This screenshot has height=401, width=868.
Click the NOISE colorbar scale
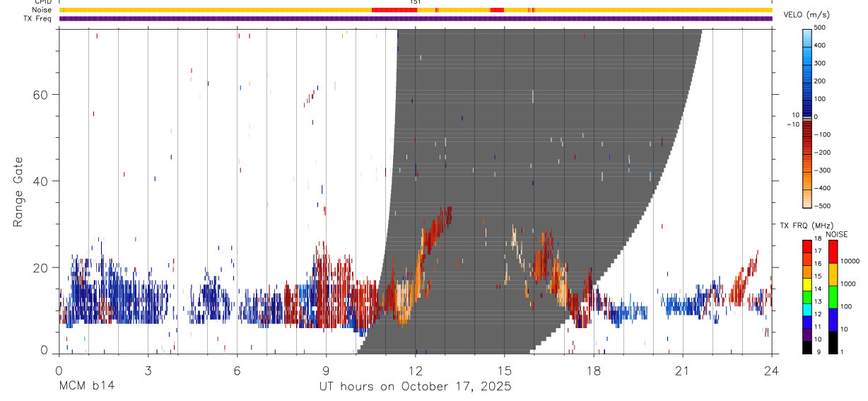click(833, 297)
